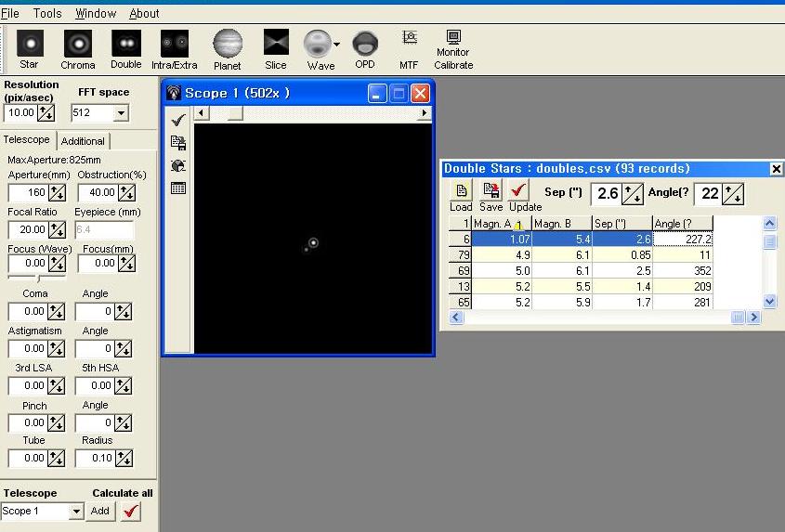
Task: Open the Slice view tool
Action: tap(276, 48)
